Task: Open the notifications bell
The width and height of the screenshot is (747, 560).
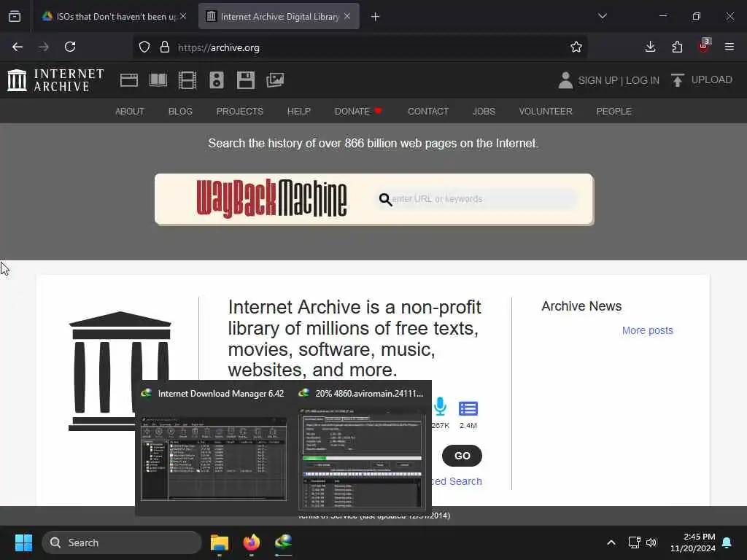Action: pyautogui.click(x=727, y=542)
